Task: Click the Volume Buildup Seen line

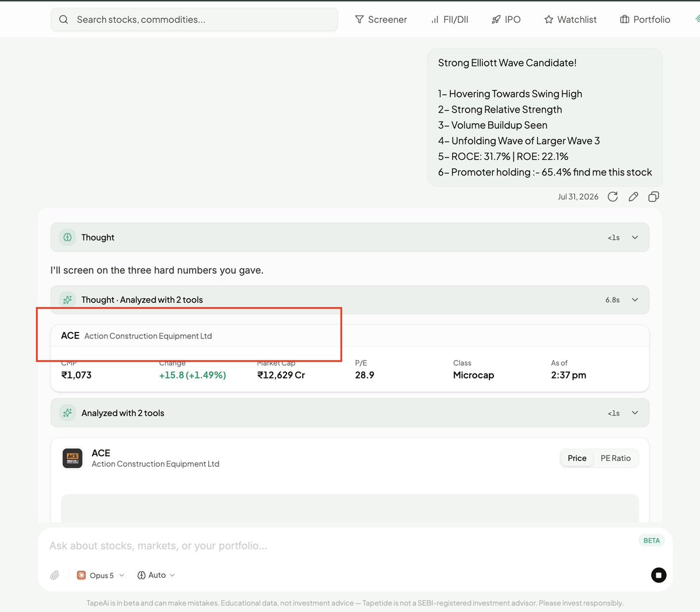Action: 493,125
